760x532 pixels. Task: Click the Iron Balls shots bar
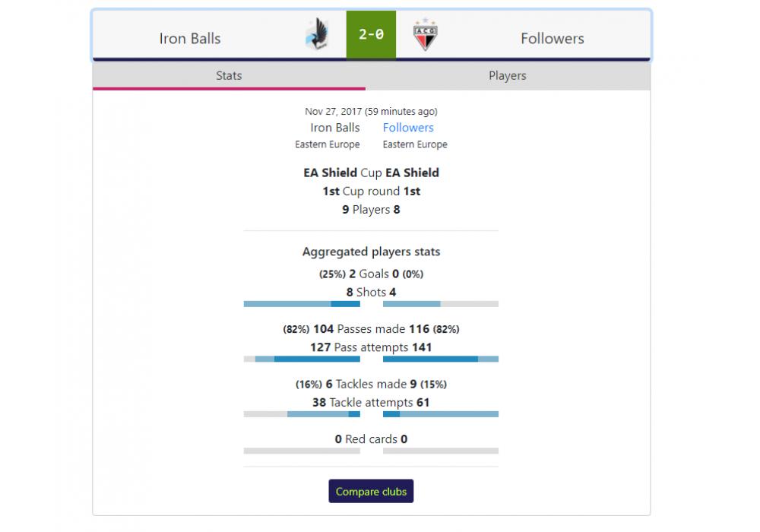(x=302, y=304)
